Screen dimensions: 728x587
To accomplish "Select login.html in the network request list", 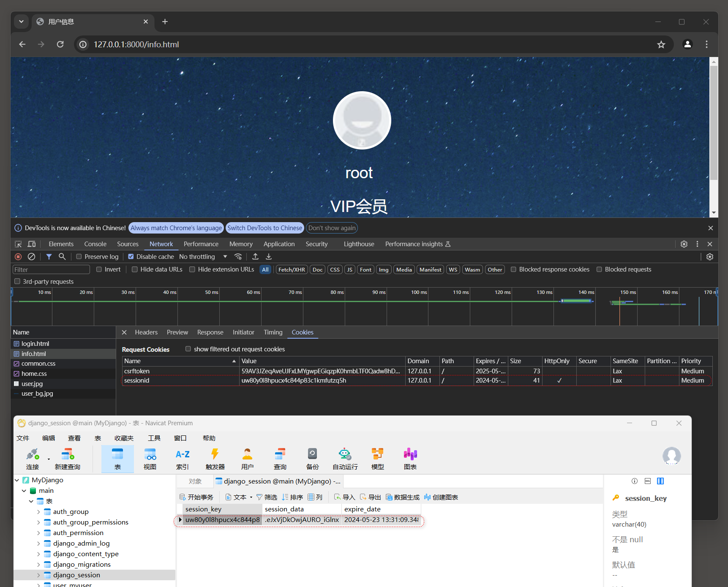I will tap(63, 344).
